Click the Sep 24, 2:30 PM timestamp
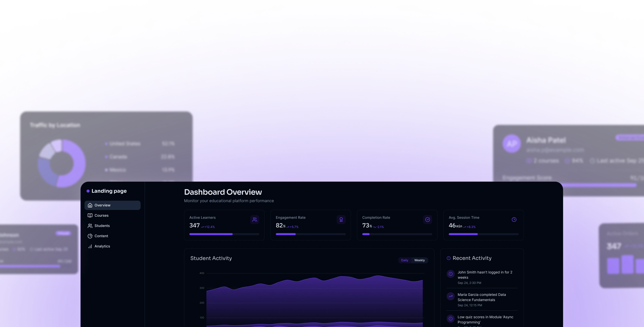The image size is (644, 327). coord(469,283)
